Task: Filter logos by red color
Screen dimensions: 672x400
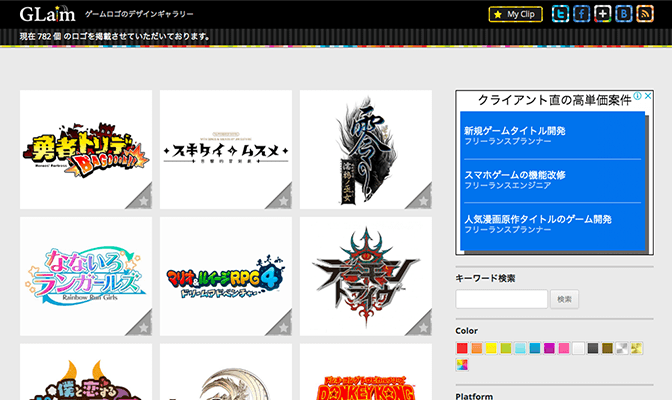Action: [x=462, y=348]
